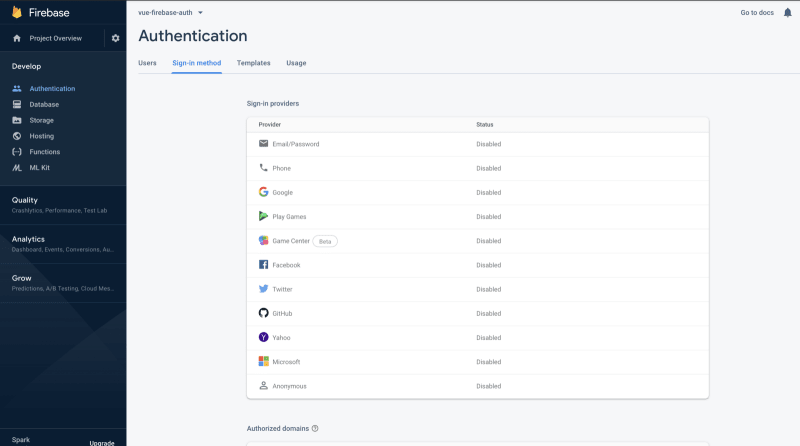Click the Microsoft provider name text
Image resolution: width=800 pixels, height=446 pixels.
point(286,362)
